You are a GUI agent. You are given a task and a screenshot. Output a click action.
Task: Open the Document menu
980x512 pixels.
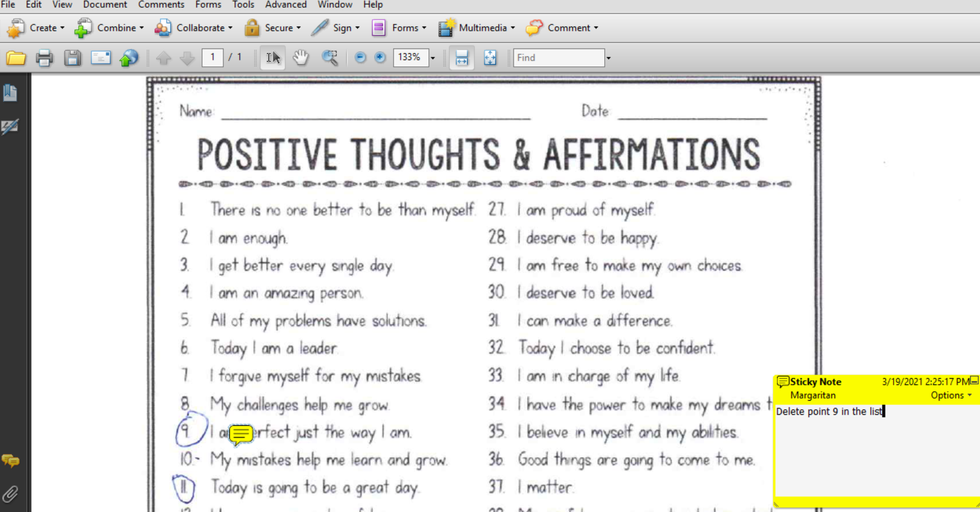pos(105,5)
